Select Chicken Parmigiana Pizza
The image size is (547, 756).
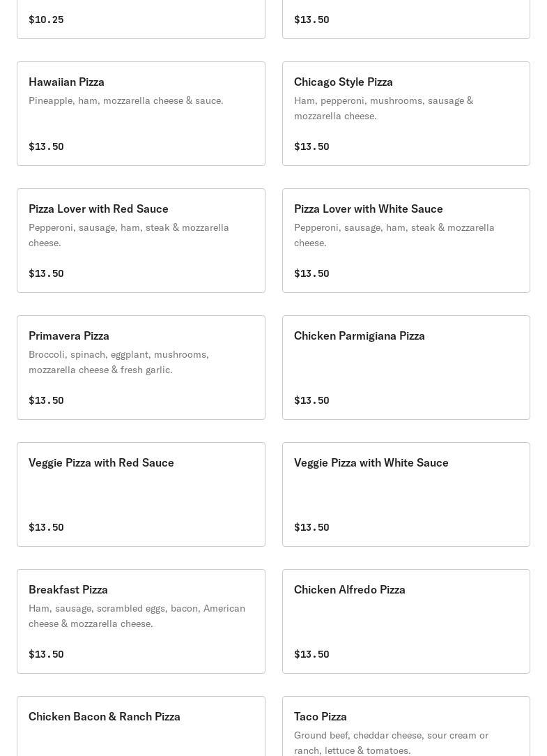[406, 368]
